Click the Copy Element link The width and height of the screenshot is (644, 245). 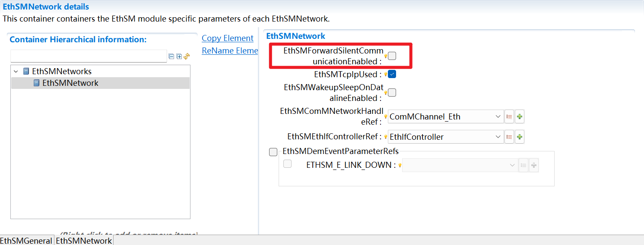[x=228, y=38]
